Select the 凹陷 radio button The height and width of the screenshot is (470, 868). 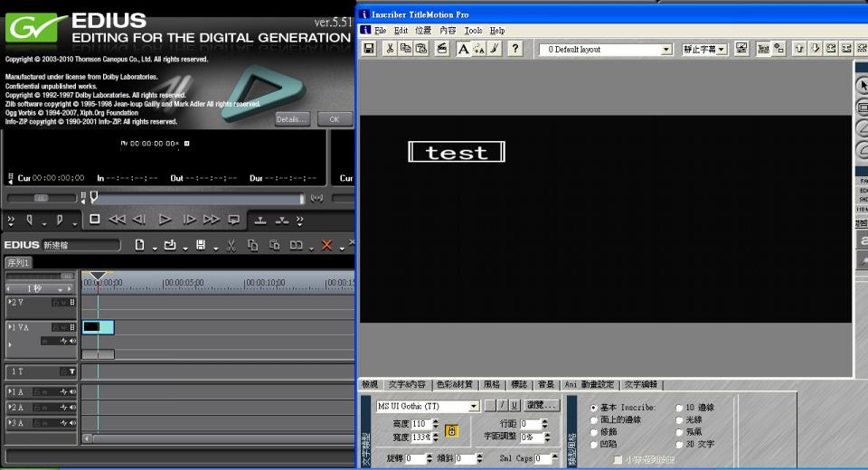tap(593, 445)
